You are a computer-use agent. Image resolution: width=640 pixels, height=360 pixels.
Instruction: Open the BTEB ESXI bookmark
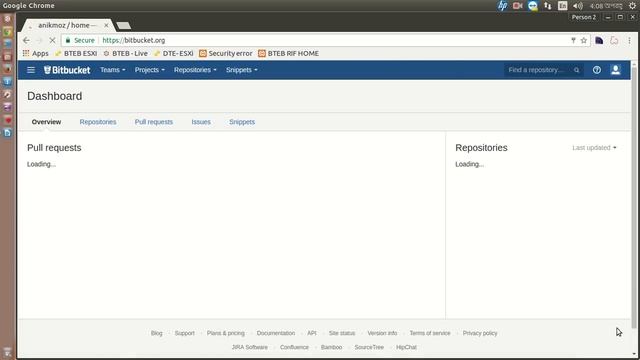76,53
